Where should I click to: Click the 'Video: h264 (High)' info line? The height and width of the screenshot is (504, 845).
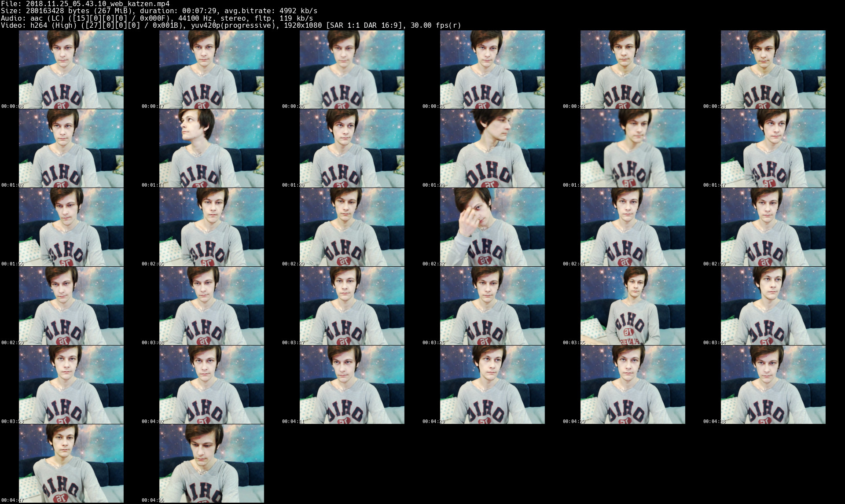[x=231, y=25]
